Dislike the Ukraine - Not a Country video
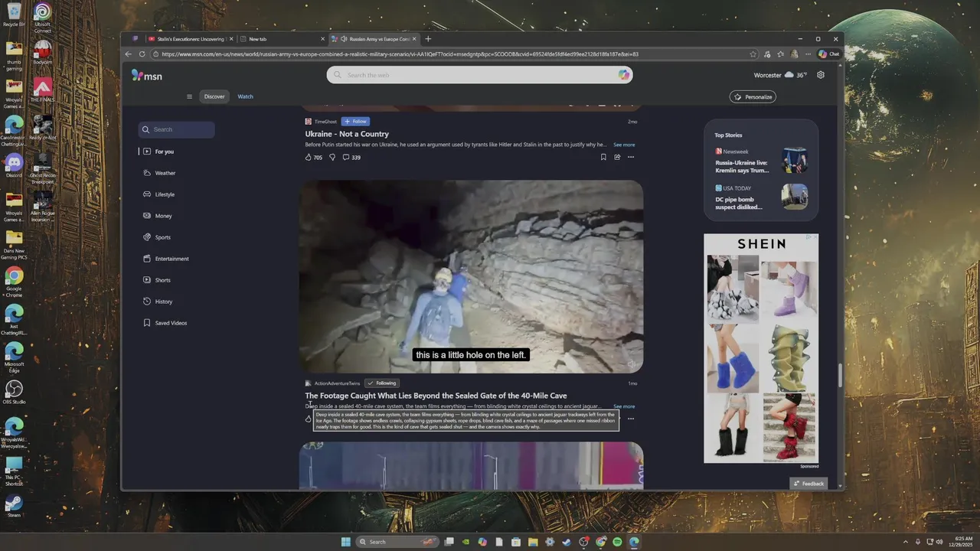 (332, 158)
